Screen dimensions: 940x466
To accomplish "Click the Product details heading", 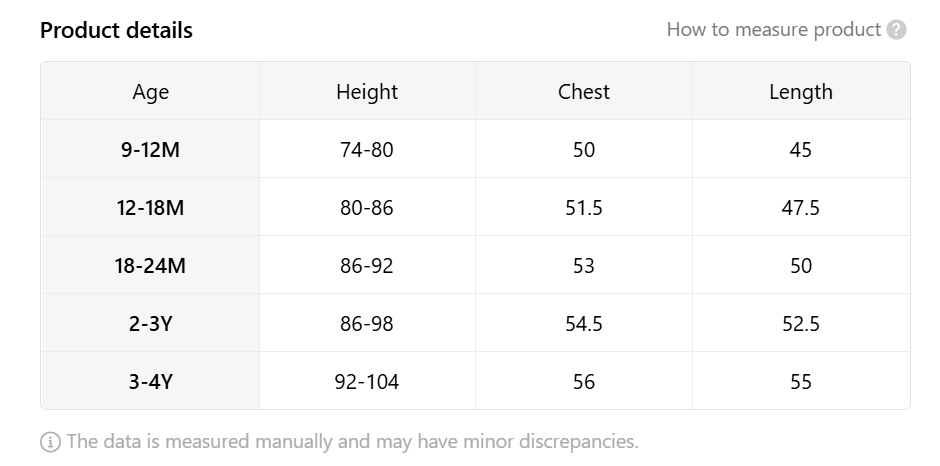I will 116,30.
